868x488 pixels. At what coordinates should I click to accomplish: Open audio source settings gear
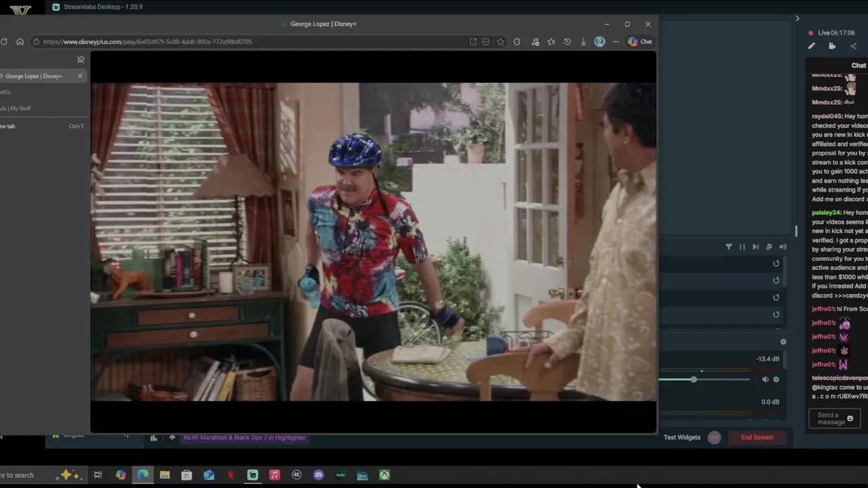point(776,380)
